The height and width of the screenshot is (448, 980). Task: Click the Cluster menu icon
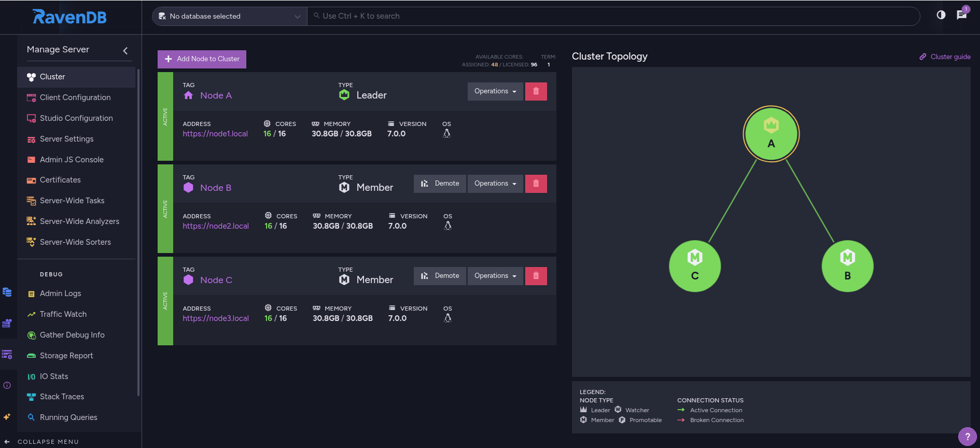pyautogui.click(x=31, y=77)
